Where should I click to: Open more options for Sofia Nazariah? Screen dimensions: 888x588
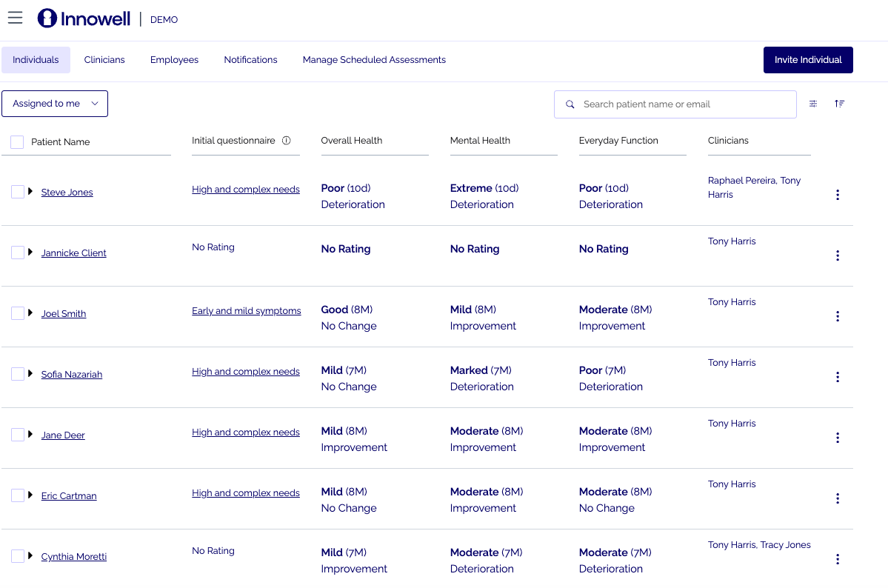click(838, 377)
